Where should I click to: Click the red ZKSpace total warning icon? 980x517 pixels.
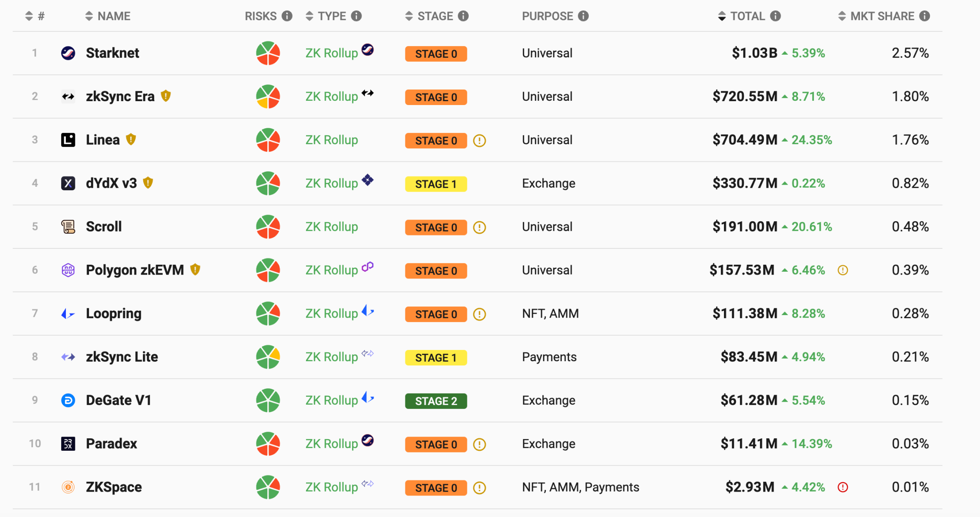(843, 487)
